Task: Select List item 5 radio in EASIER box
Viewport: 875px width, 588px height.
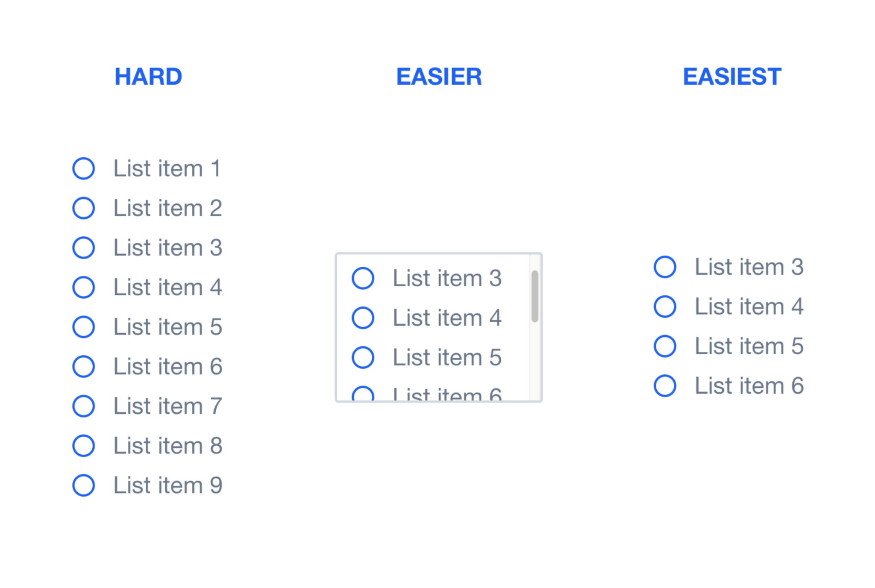Action: [363, 357]
